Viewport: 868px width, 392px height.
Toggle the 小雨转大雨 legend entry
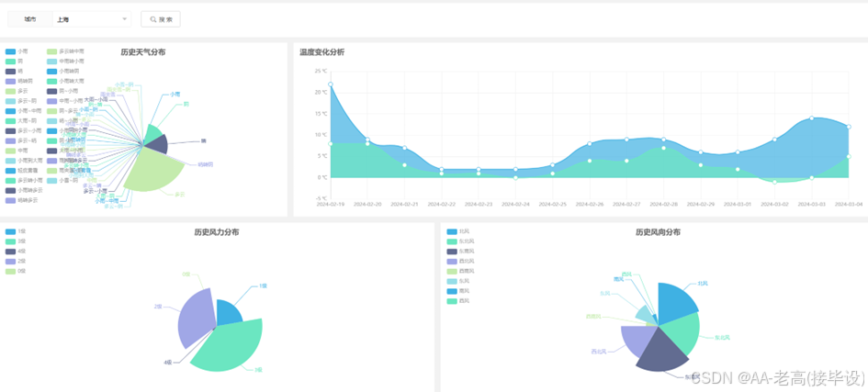65,81
